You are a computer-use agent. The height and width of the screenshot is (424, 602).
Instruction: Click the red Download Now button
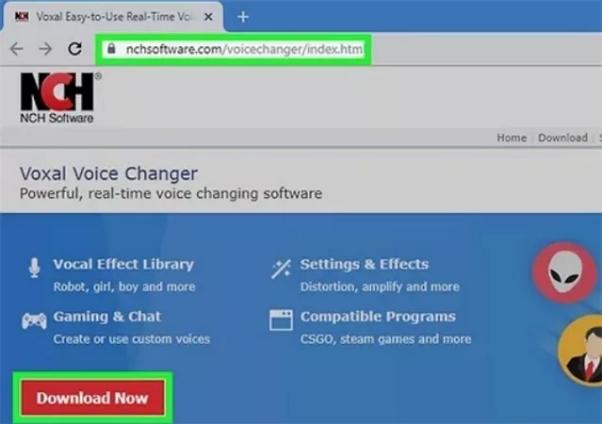click(x=93, y=398)
